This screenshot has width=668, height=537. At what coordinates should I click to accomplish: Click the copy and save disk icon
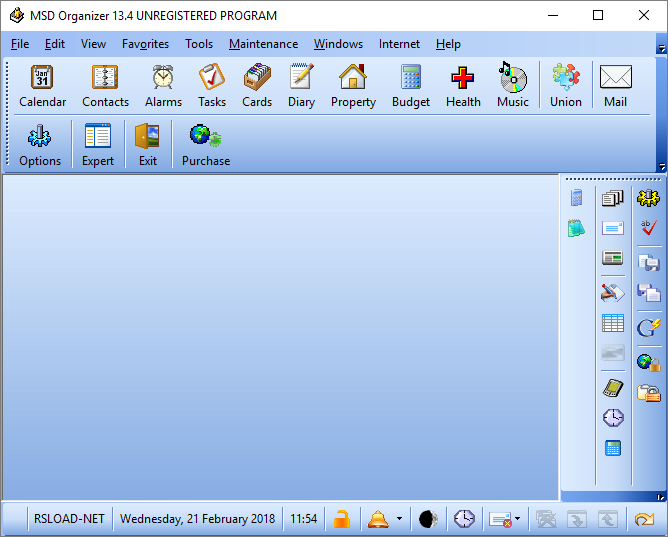pos(648,263)
